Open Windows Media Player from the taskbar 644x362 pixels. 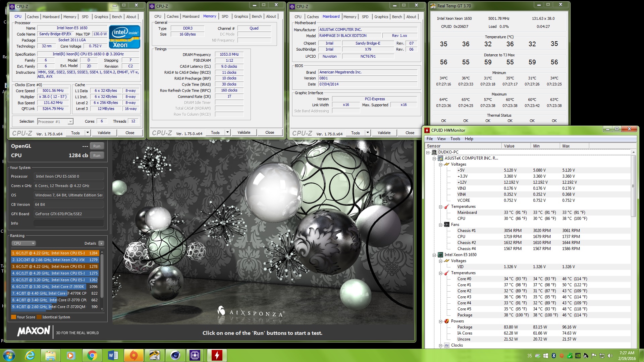(71, 355)
